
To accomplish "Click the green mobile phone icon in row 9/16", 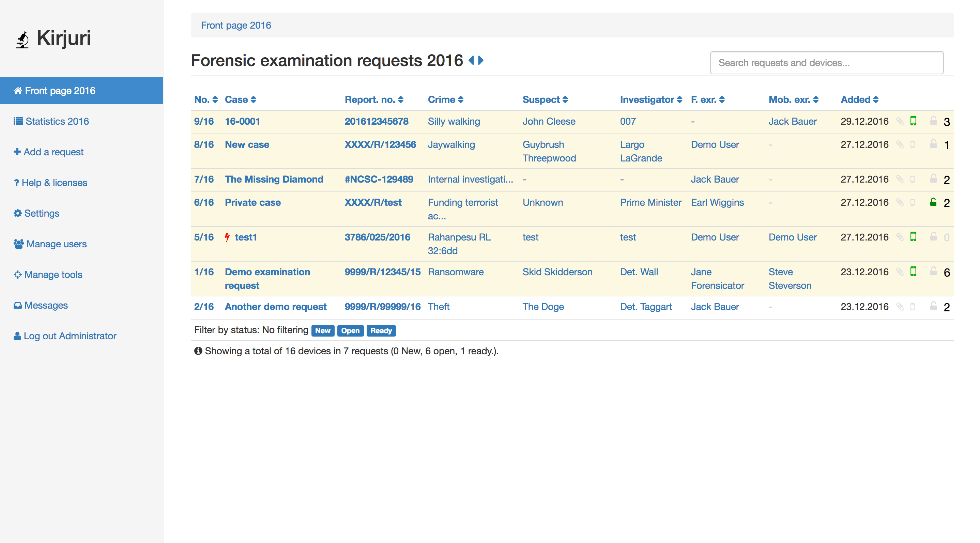I will click(x=913, y=121).
